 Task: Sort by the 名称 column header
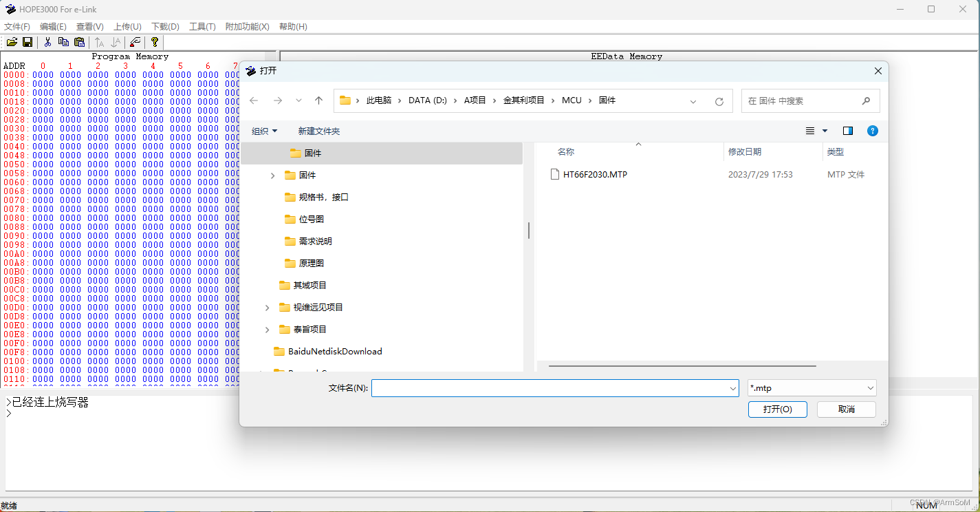(566, 152)
